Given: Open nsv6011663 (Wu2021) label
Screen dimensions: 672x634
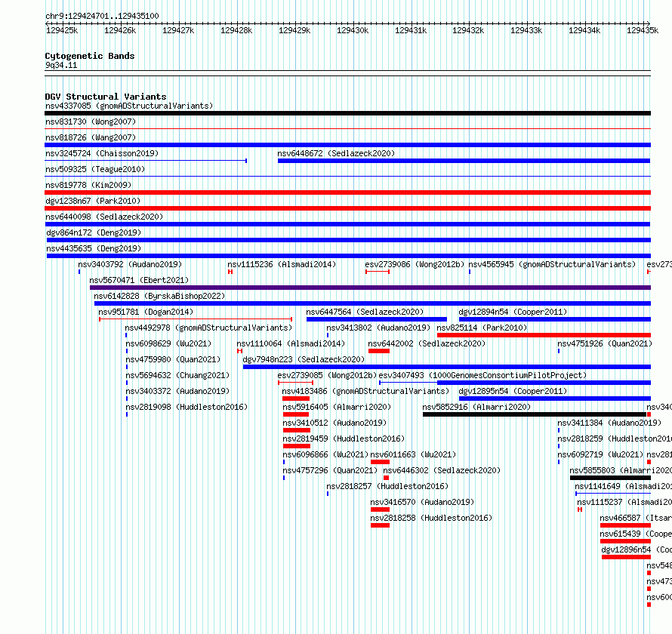Looking at the screenshot, I should (413, 454).
